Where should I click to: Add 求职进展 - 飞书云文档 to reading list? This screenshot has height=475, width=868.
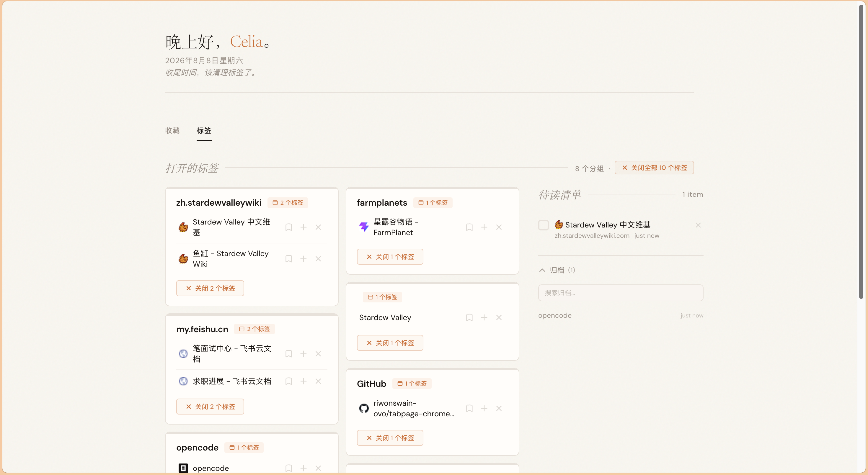click(x=303, y=381)
